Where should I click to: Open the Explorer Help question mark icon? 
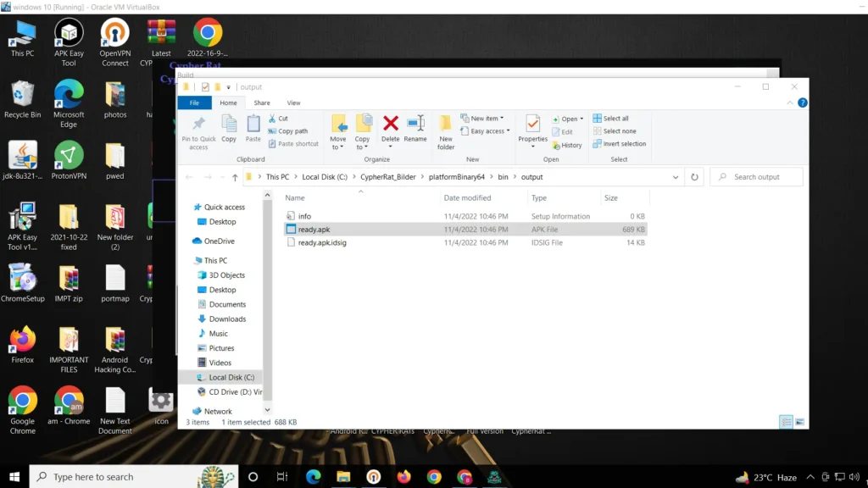[x=802, y=103]
